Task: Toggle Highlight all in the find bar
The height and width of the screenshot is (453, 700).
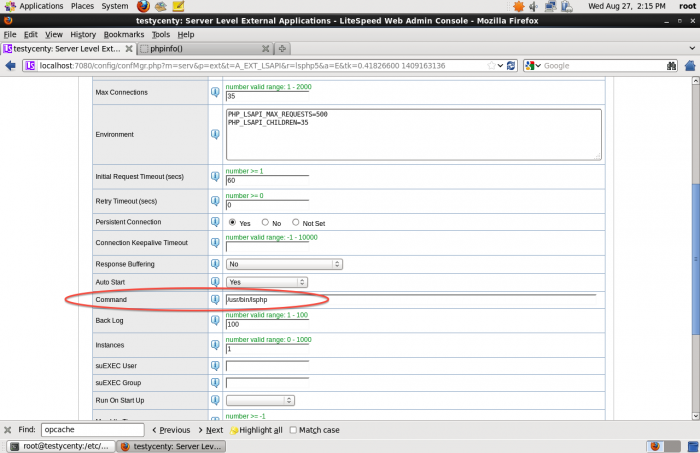Action: [x=257, y=430]
